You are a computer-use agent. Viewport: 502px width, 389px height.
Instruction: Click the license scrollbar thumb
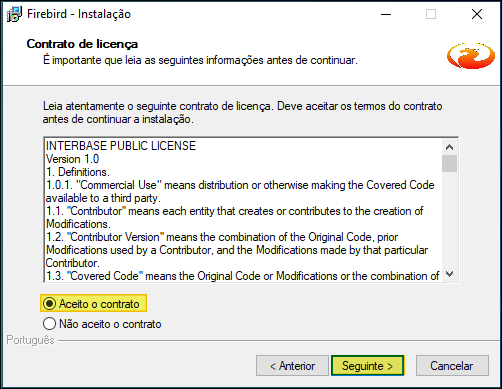coord(449,163)
